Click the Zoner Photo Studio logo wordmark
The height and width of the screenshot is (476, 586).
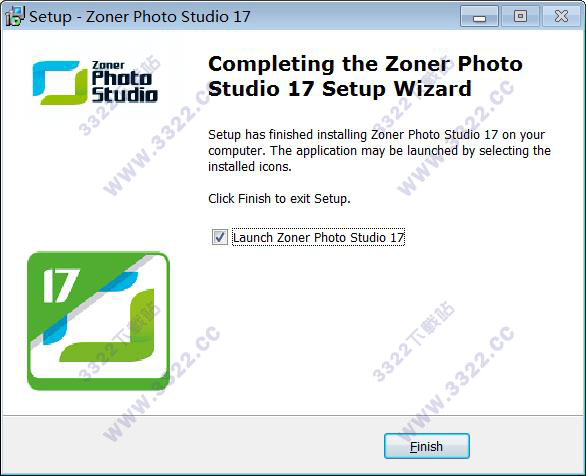(x=124, y=82)
